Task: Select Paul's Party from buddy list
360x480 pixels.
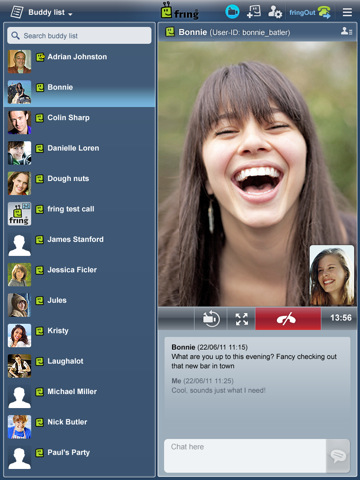Action: (79, 457)
